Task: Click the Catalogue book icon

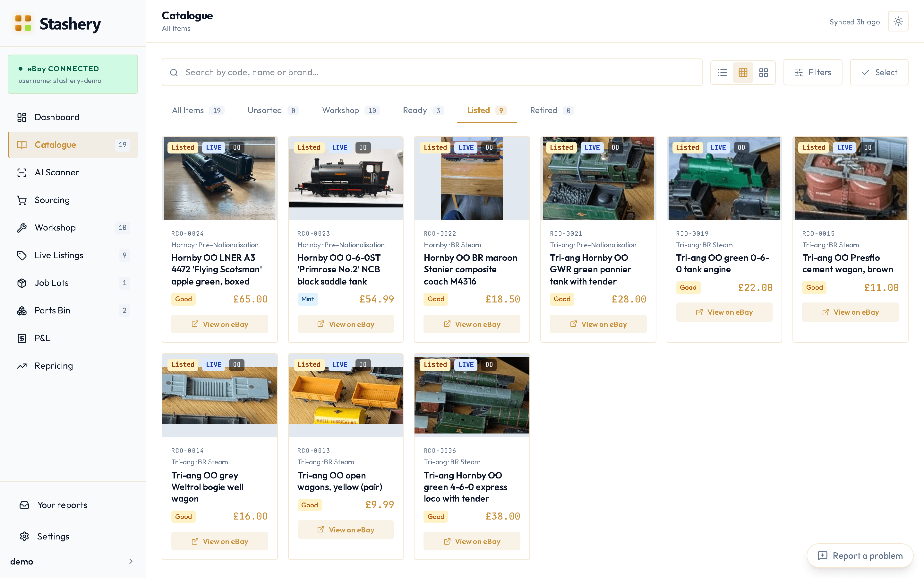Action: pyautogui.click(x=22, y=145)
